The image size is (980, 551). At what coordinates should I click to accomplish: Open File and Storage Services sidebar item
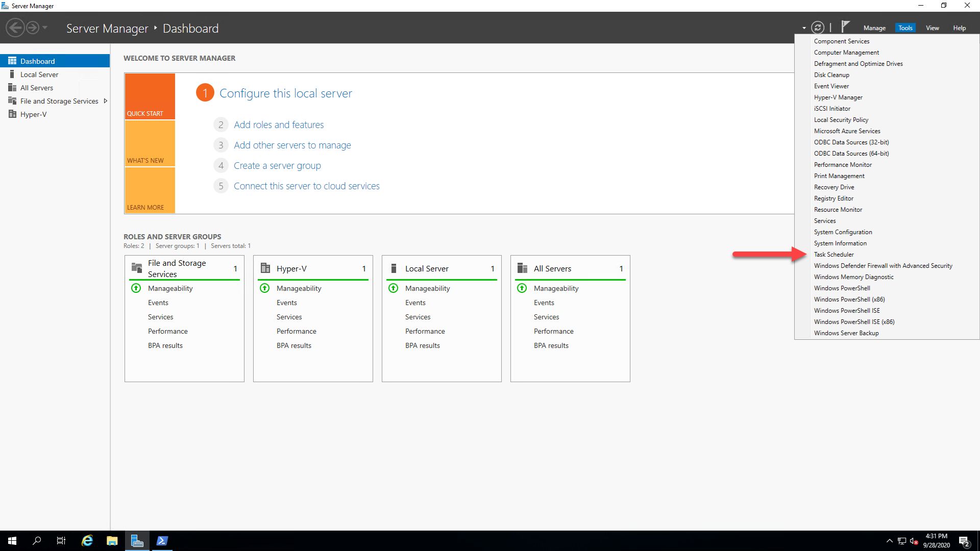55,101
